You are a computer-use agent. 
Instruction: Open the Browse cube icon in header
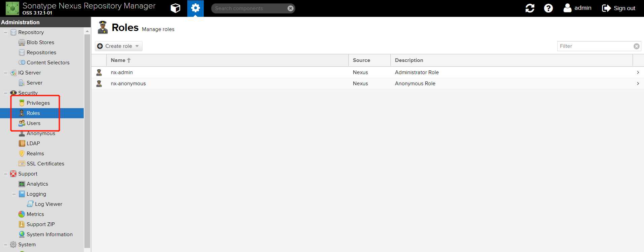point(176,8)
